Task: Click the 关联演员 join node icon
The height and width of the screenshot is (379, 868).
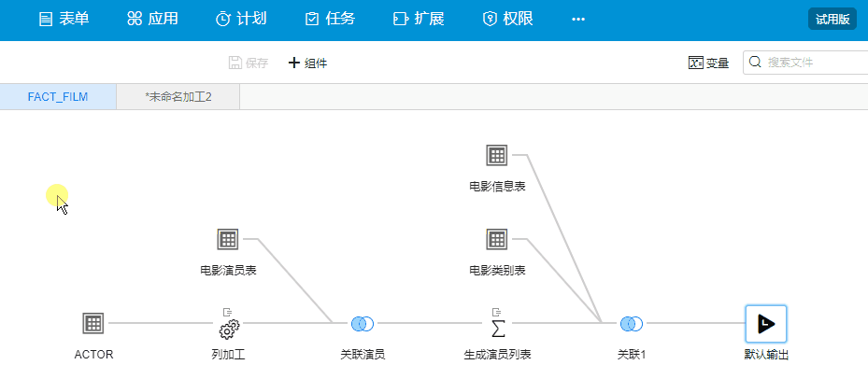Action: click(363, 324)
